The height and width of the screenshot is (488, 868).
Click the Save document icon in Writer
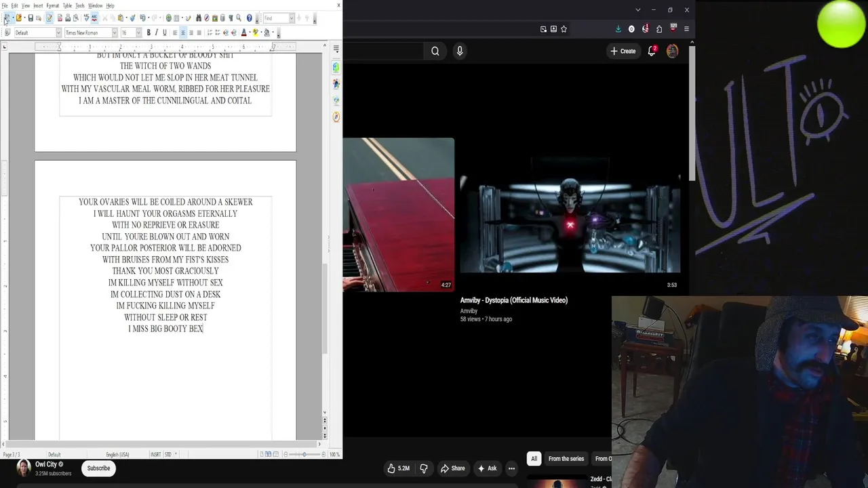[31, 18]
